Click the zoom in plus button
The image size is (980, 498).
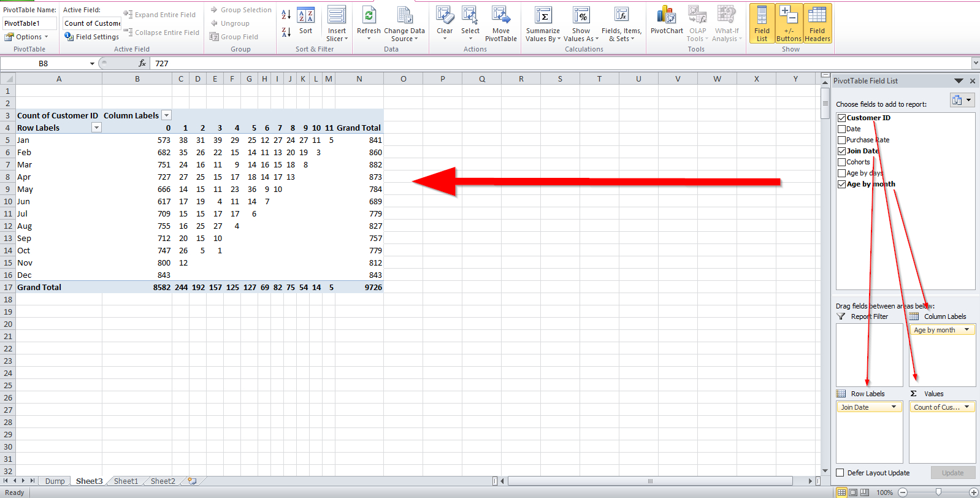point(973,492)
